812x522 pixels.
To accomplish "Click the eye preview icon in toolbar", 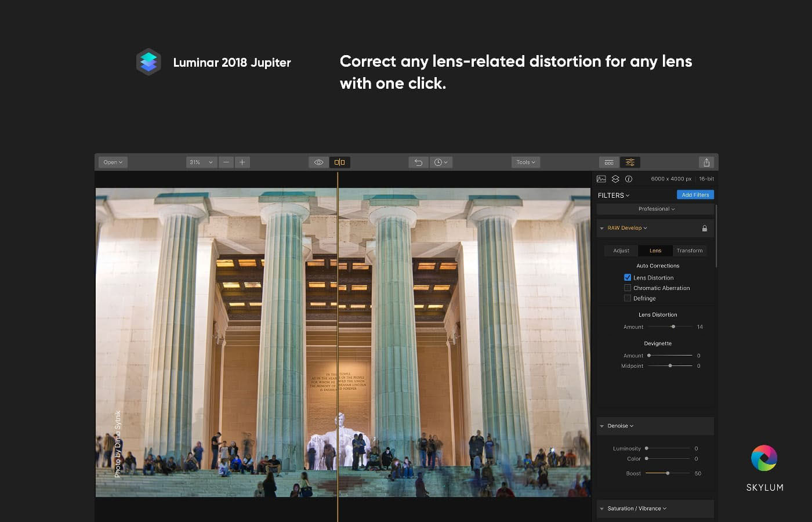I will click(x=318, y=162).
